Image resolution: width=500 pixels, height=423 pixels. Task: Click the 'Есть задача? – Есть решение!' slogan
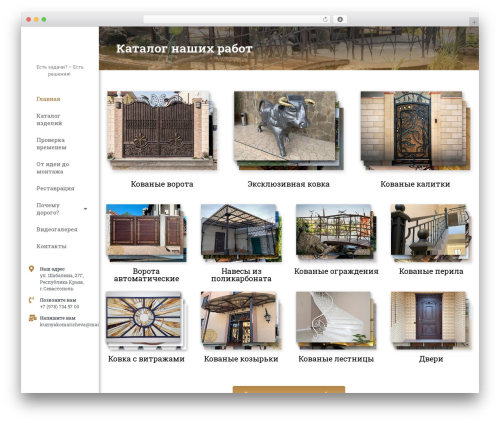click(60, 70)
